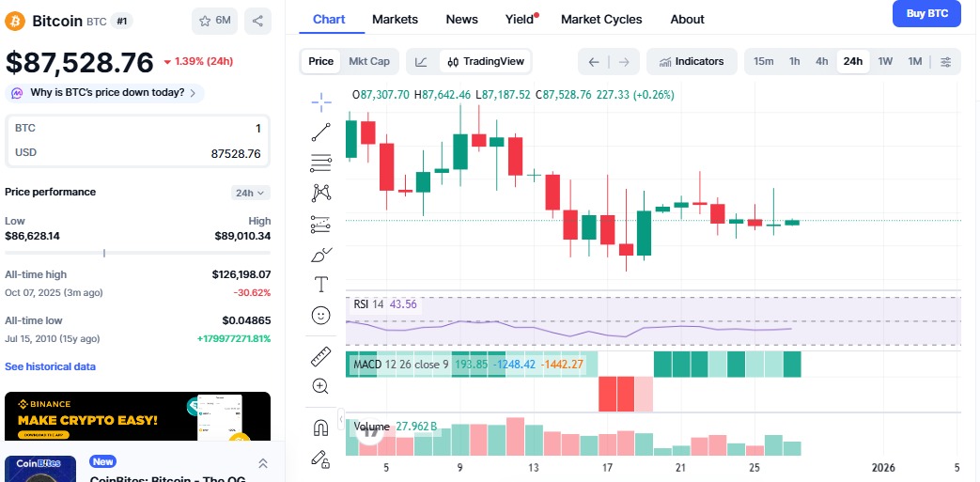The image size is (980, 482).
Task: Click the Buy BTC button
Action: 926,13
